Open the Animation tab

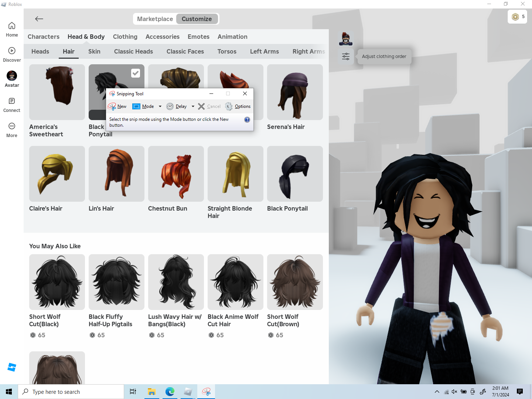(232, 37)
